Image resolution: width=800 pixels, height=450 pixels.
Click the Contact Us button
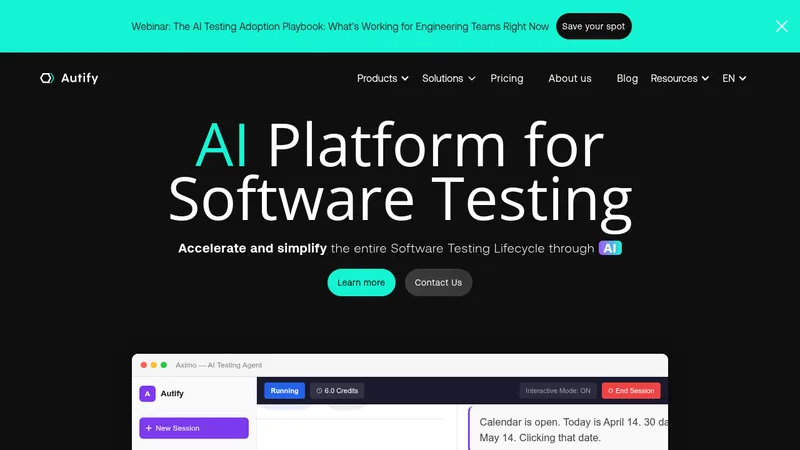[x=438, y=282]
